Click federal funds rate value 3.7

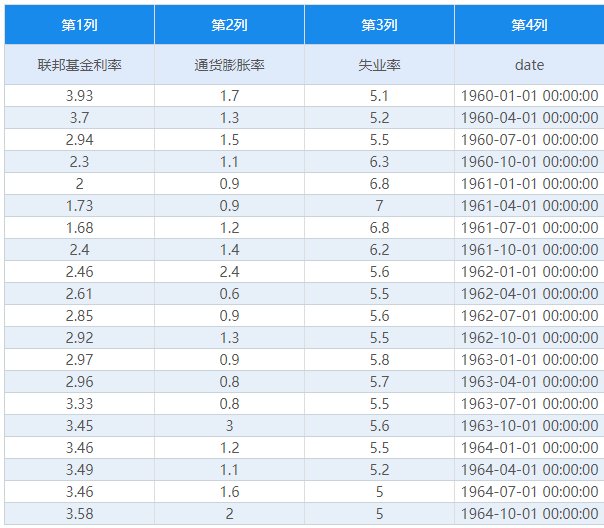pyautogui.click(x=79, y=117)
